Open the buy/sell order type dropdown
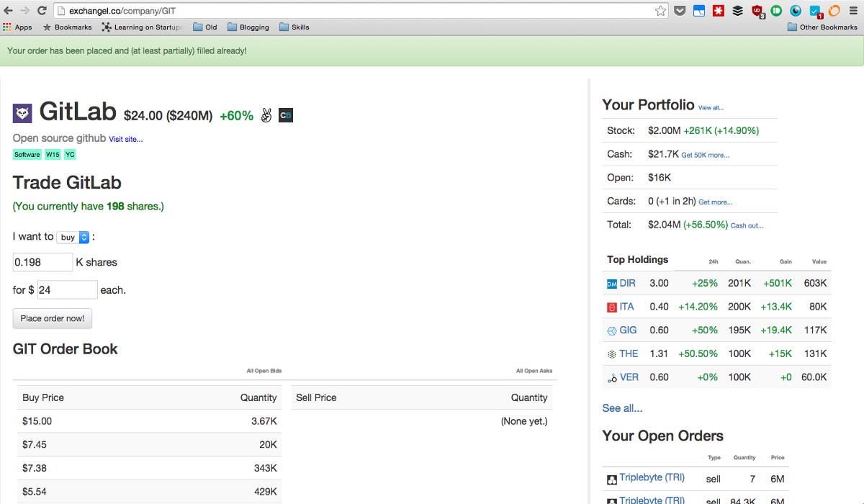Screen dimensions: 864x504 [x=73, y=237]
